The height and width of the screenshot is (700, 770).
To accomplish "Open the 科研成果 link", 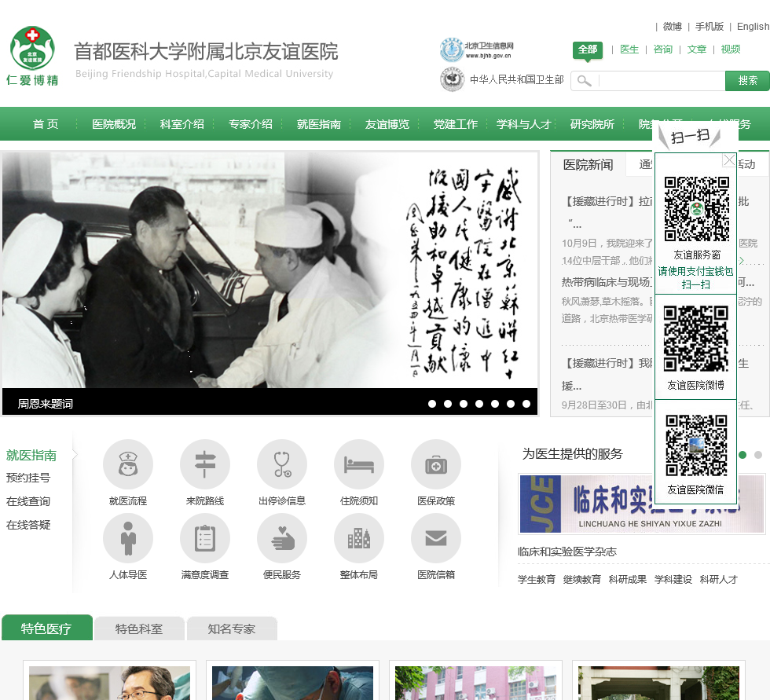I will pos(628,579).
